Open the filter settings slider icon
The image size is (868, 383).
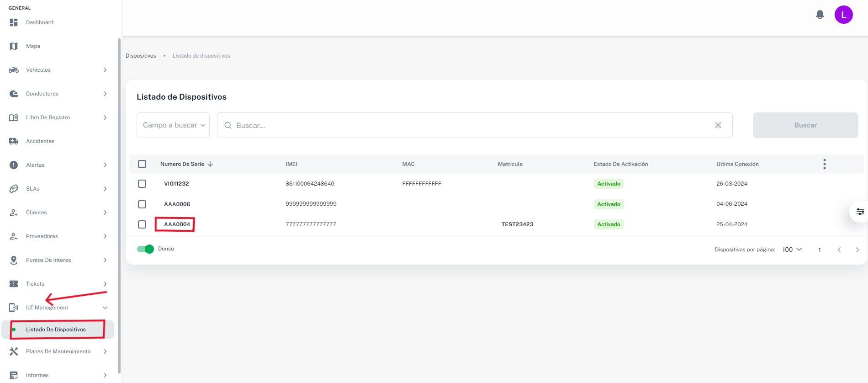coord(860,212)
